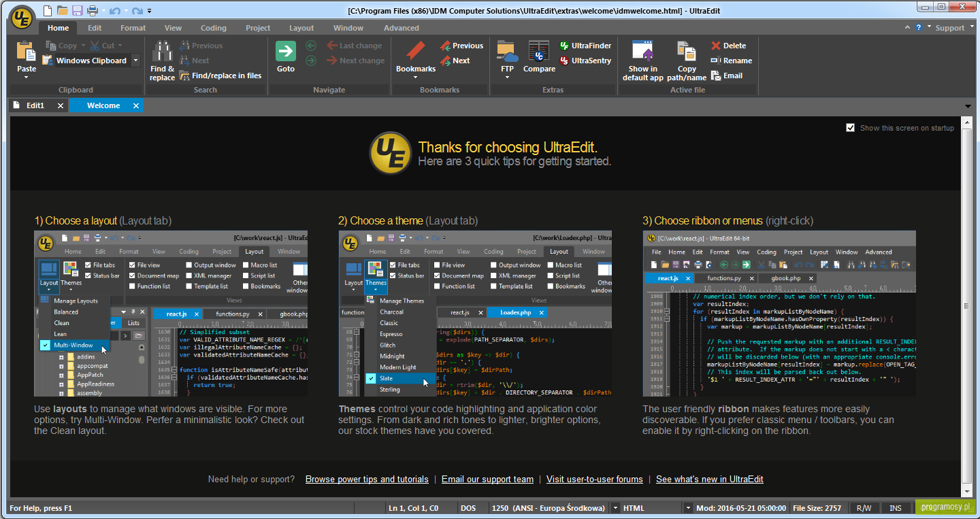Screen dimensions: 980x519
Task: Expand the FTP dropdown arrow
Action: (x=507, y=77)
